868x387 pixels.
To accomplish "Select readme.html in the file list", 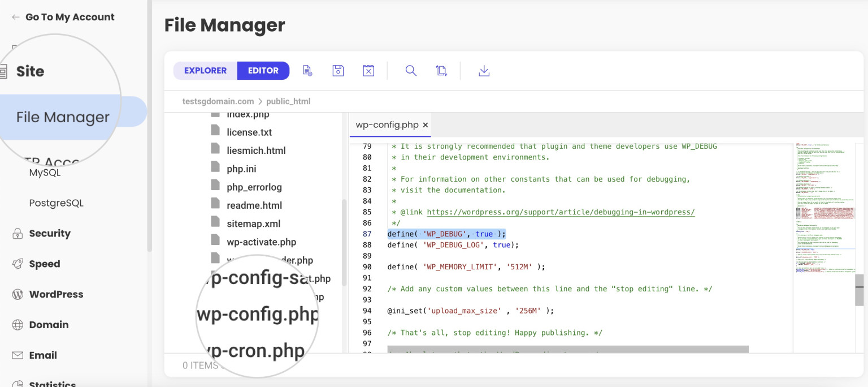I will click(254, 205).
